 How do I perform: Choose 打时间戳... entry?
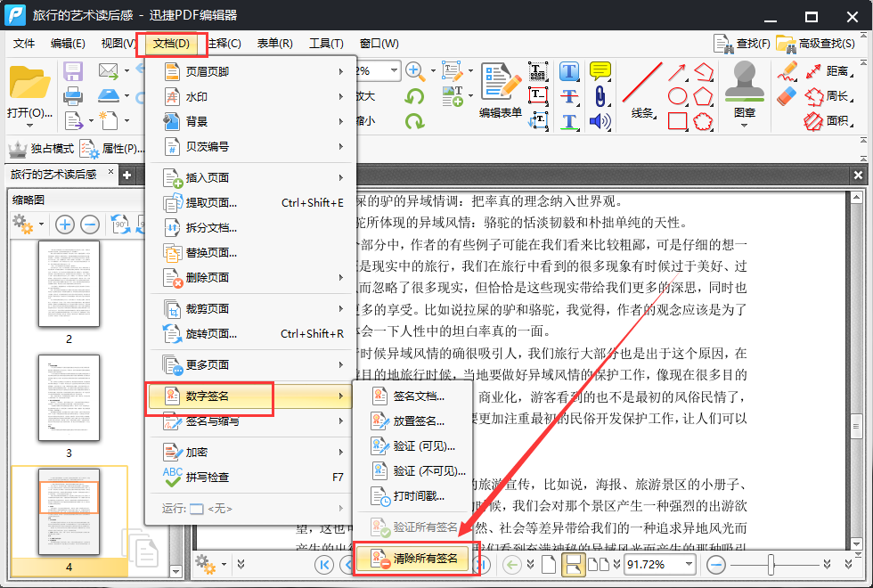coord(412,495)
